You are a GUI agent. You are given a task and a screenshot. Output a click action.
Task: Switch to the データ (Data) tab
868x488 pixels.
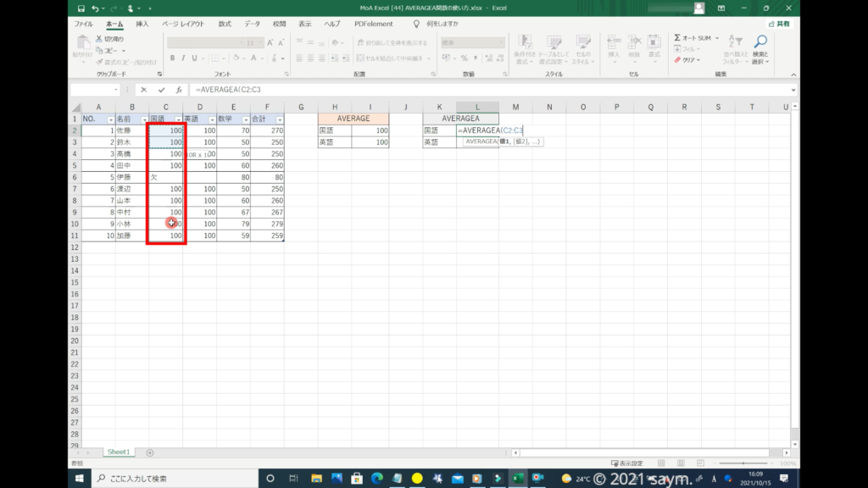(252, 24)
